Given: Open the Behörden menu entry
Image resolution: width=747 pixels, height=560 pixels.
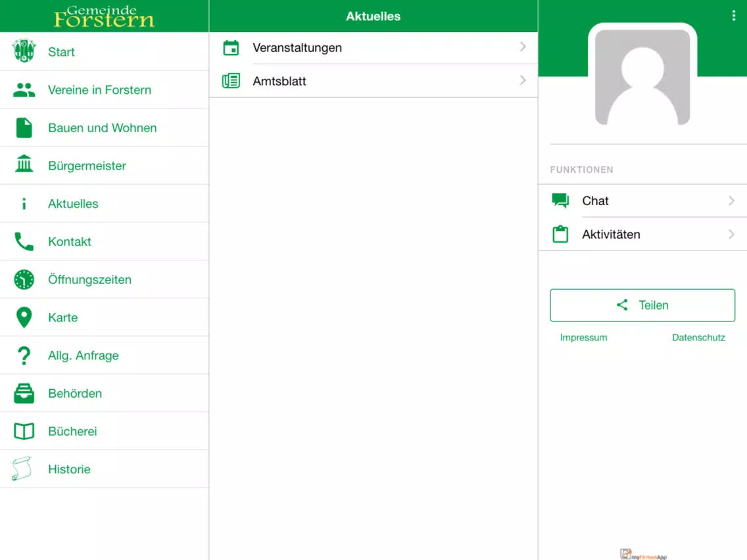Looking at the screenshot, I should pos(75,393).
